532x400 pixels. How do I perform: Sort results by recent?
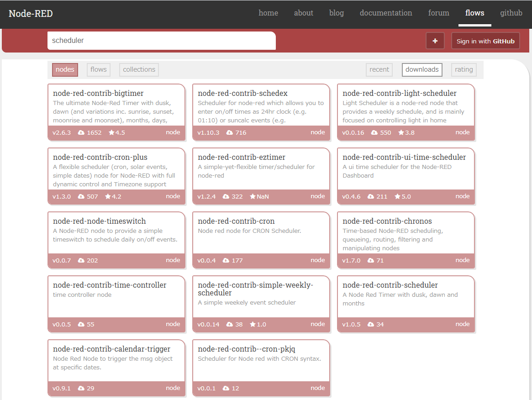(379, 69)
